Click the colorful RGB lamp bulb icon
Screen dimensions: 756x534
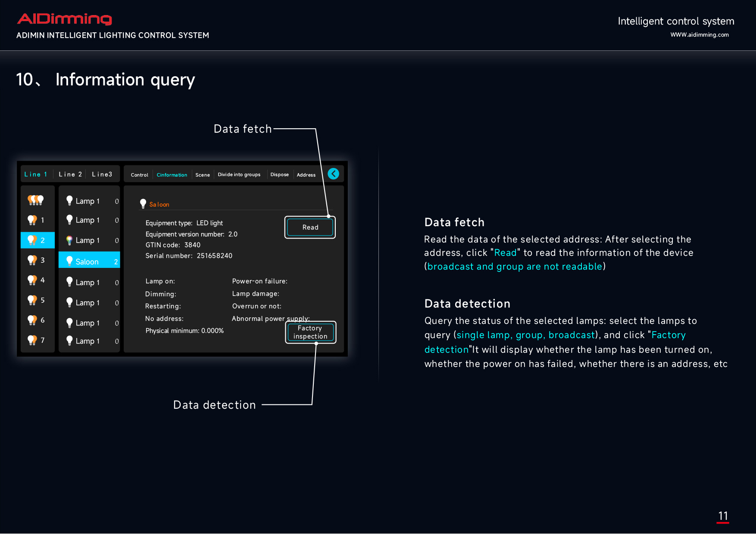click(69, 240)
